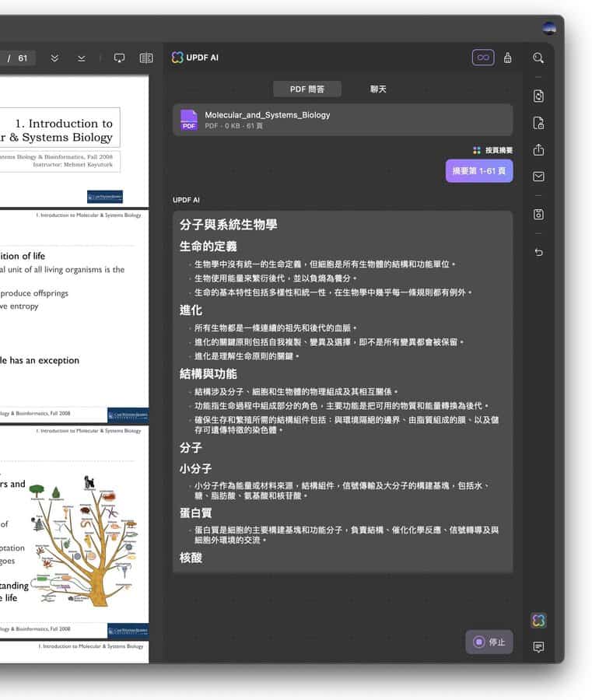Viewport: 592px width, 700px height.
Task: Toggle the infinity mode button
Action: (x=483, y=58)
